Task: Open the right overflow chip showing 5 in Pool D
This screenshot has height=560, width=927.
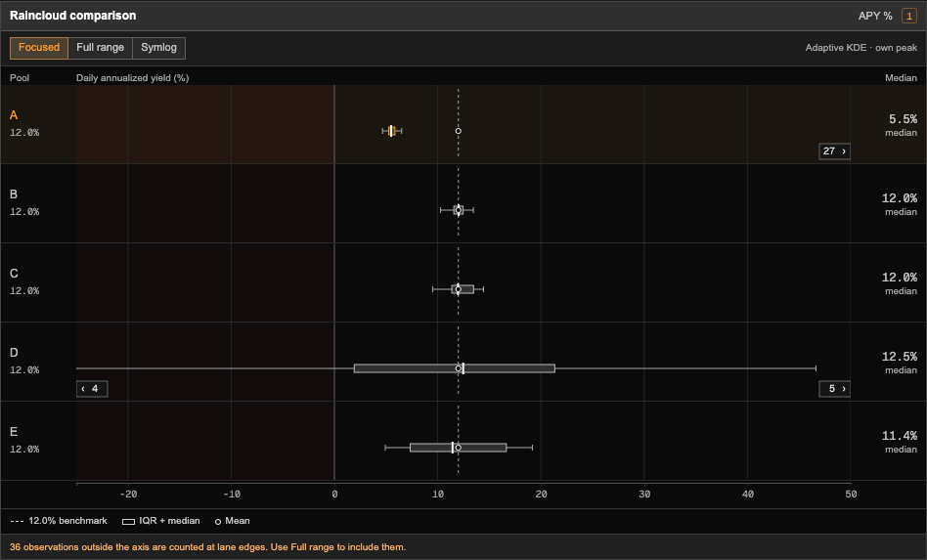Action: (x=834, y=389)
